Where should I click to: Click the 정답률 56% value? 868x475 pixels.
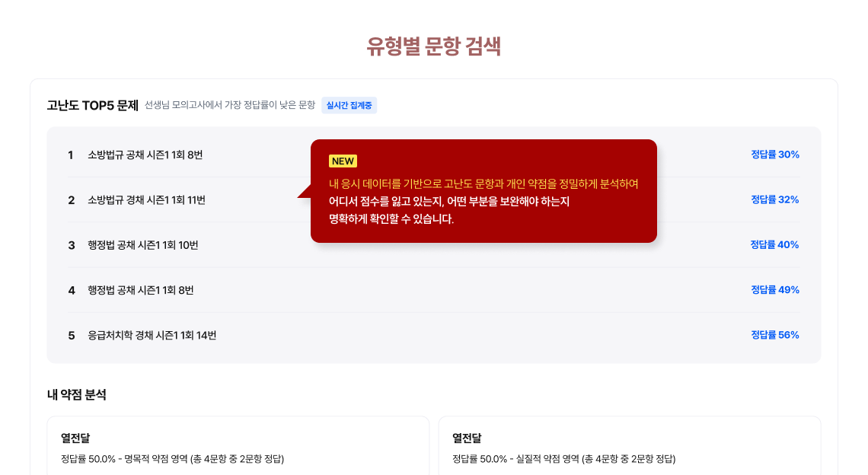point(774,335)
